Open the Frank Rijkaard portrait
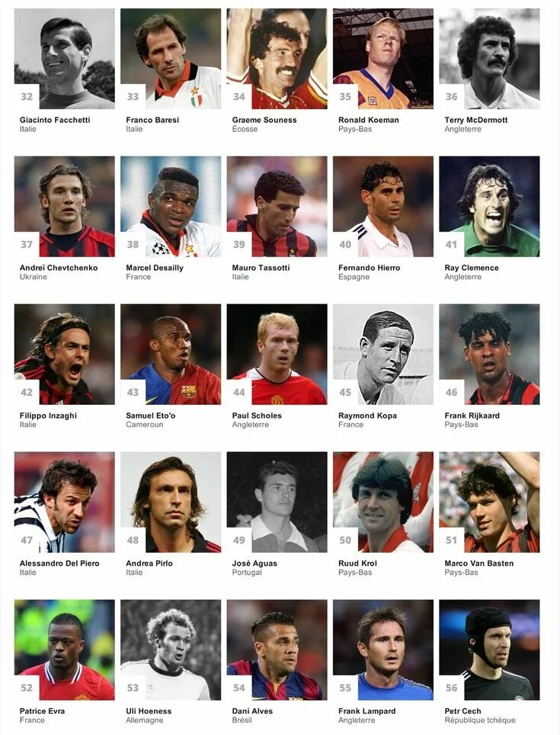The height and width of the screenshot is (735, 560). click(489, 355)
